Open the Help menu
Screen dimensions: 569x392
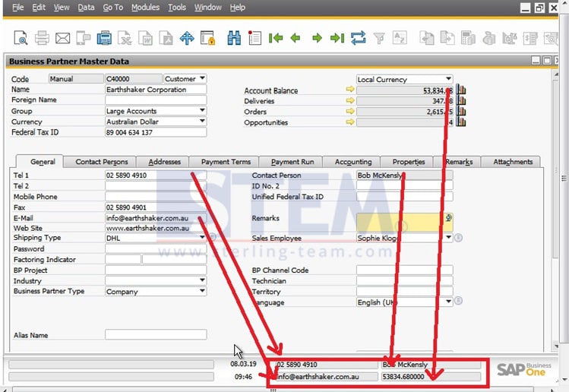(x=237, y=8)
